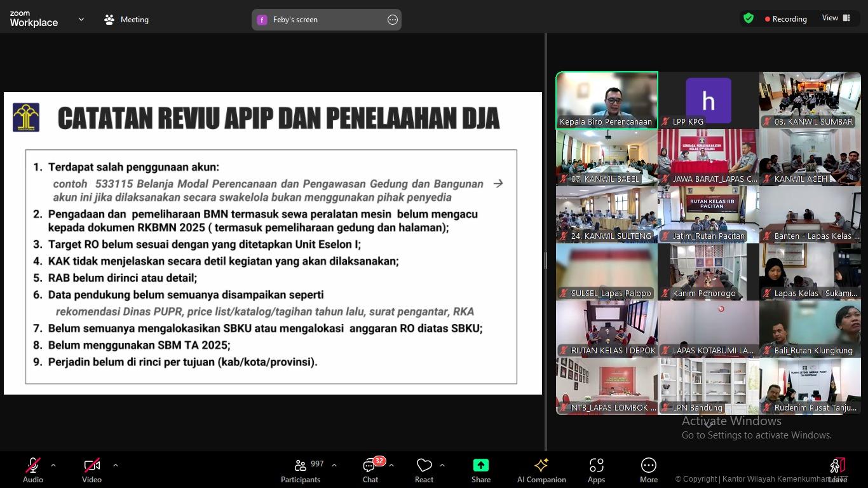Image resolution: width=868 pixels, height=488 pixels.
Task: Expand video settings arrow next to Video
Action: pyautogui.click(x=116, y=465)
